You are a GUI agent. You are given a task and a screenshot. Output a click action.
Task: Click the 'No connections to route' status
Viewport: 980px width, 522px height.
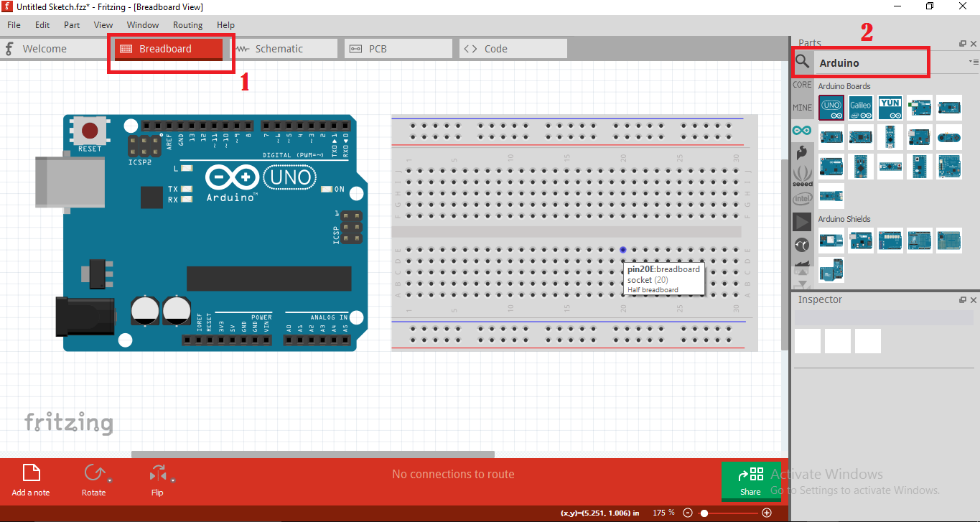tap(453, 474)
